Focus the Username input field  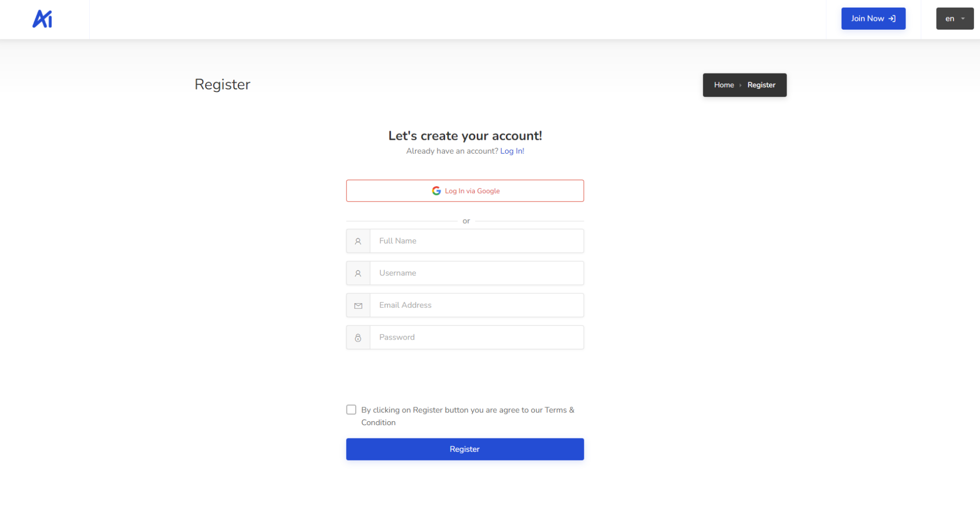(477, 273)
